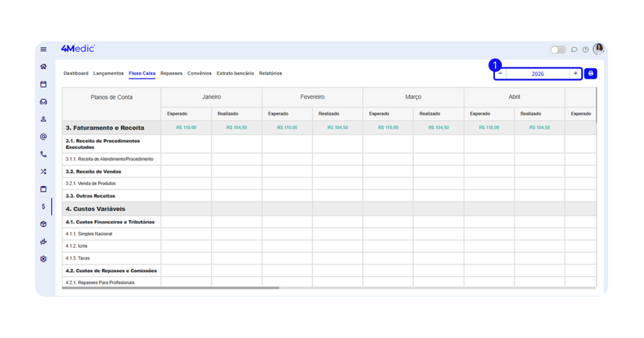The width and height of the screenshot is (644, 338).
Task: Click the 2026 year field
Action: [538, 74]
